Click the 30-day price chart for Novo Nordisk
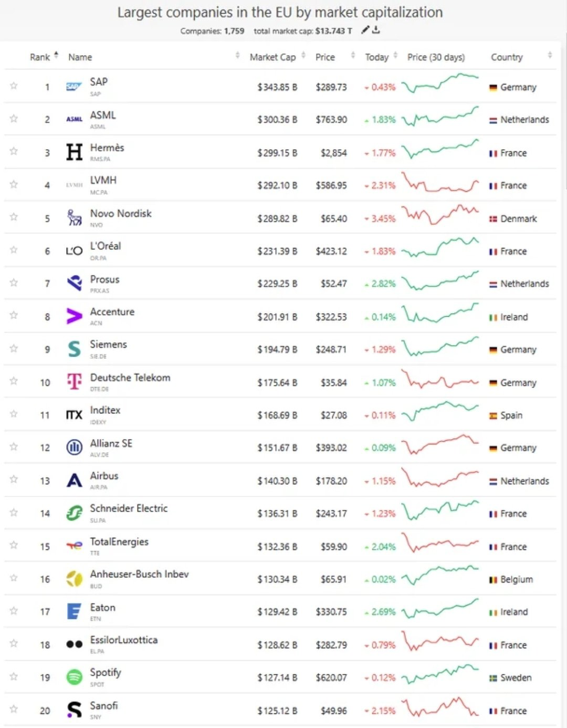Screen dimensions: 567x728 [440, 214]
